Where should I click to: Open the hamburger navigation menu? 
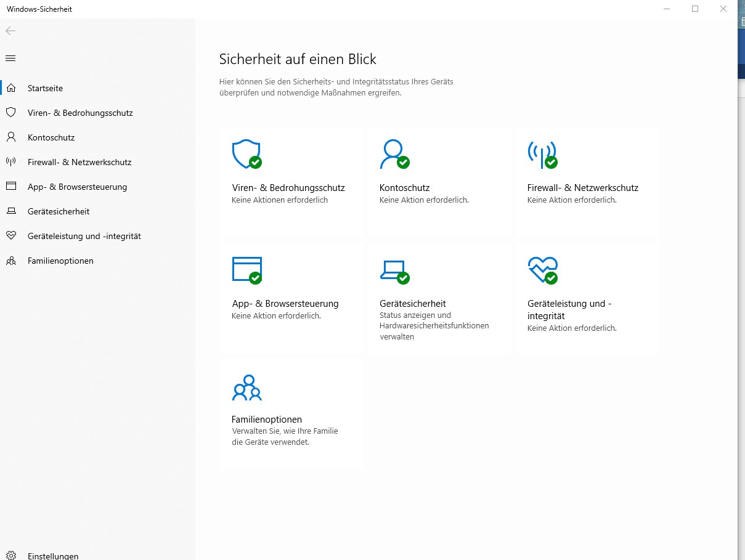[10, 59]
